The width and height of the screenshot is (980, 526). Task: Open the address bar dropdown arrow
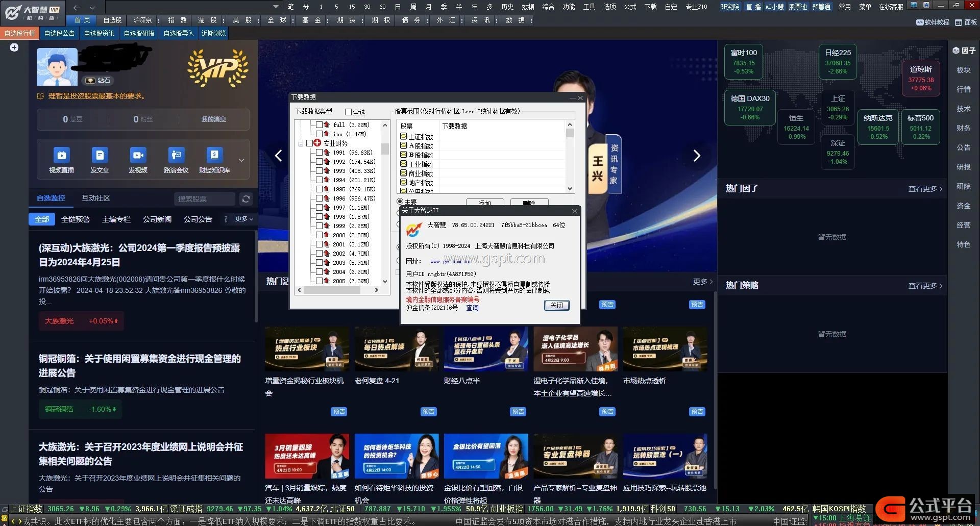276,7
